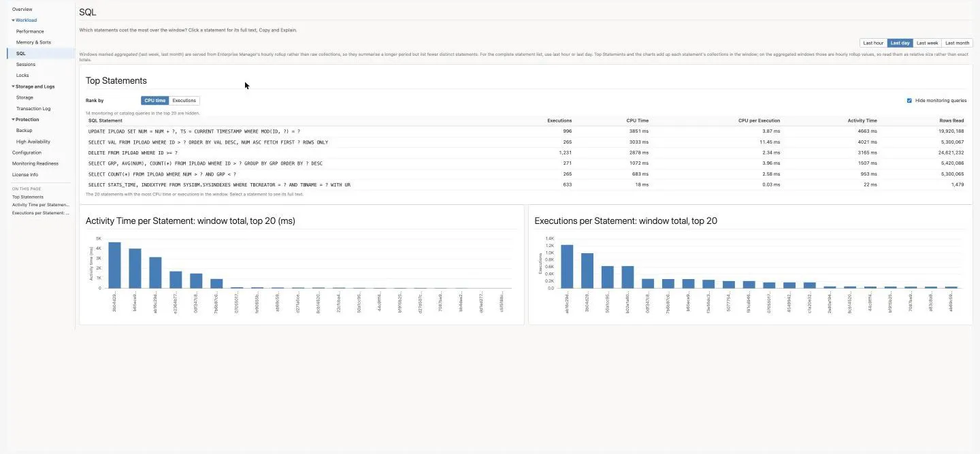Viewport: 980px width, 454px height.
Task: Click the 24,621,232 Rows Read cell
Action: (x=951, y=152)
